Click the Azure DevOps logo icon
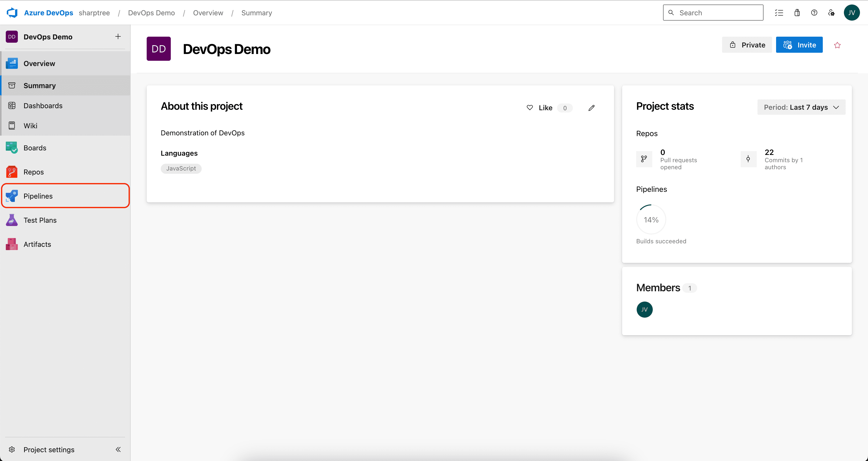The height and width of the screenshot is (461, 868). pyautogui.click(x=12, y=13)
